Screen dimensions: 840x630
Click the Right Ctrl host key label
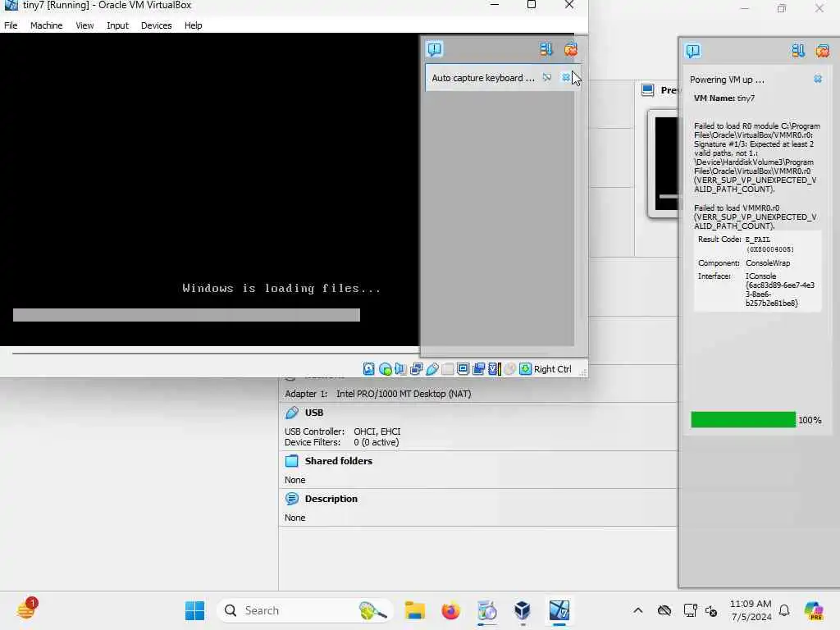point(552,368)
